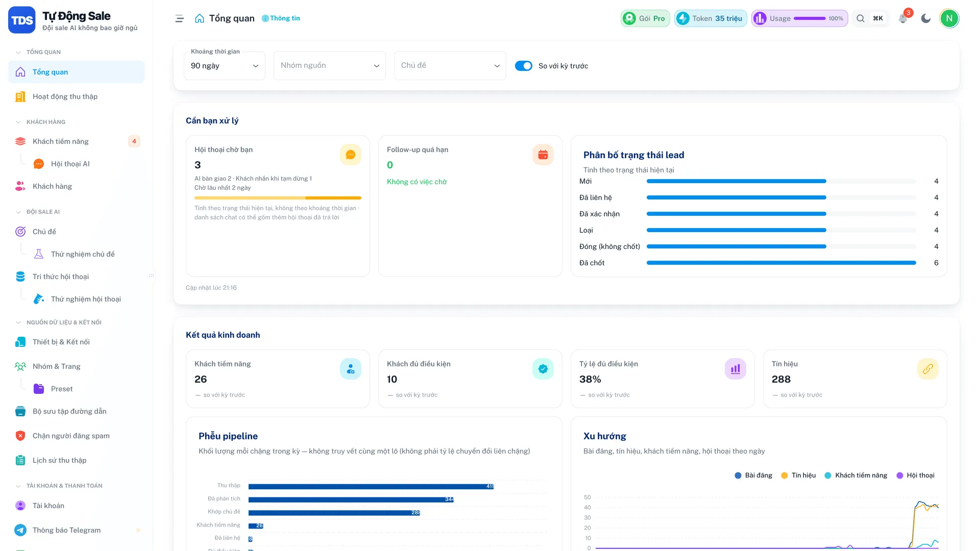Click the database icon for Tri thức hội thoại

point(20,277)
